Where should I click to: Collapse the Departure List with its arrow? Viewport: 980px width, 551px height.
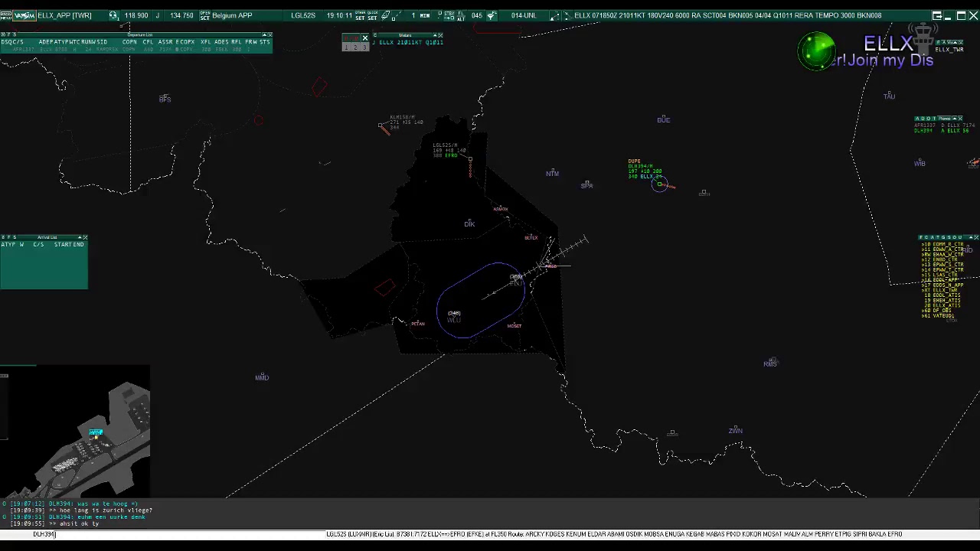[263, 34]
